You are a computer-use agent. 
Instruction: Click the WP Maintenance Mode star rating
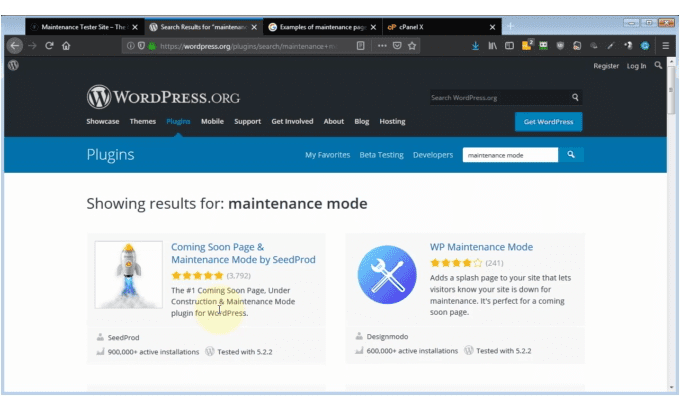point(456,263)
